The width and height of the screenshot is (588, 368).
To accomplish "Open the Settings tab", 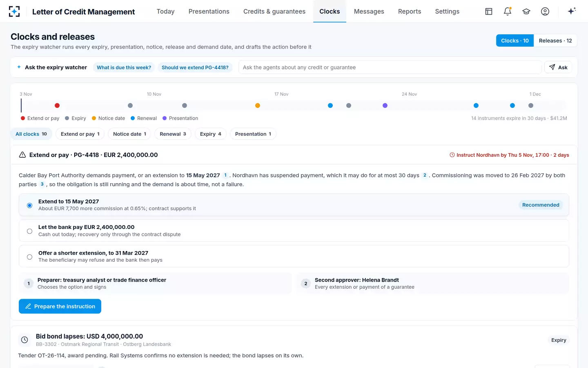I will coord(447,11).
